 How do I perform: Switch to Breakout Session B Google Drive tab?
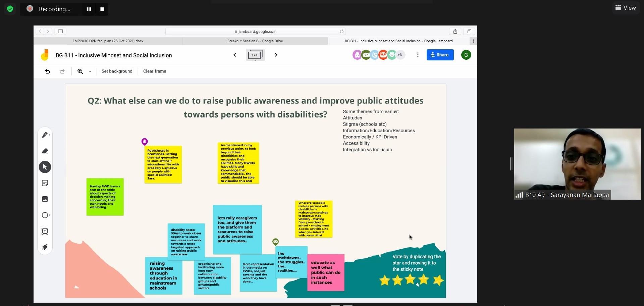click(x=255, y=41)
